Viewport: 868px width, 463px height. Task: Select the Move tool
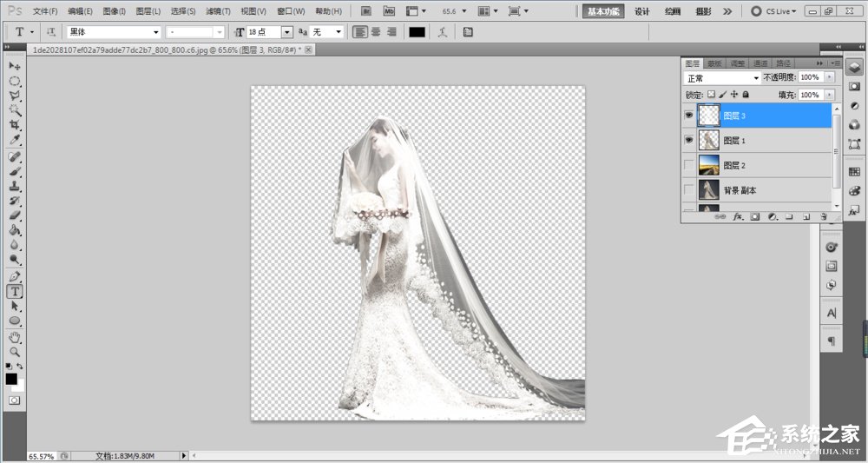click(x=15, y=66)
